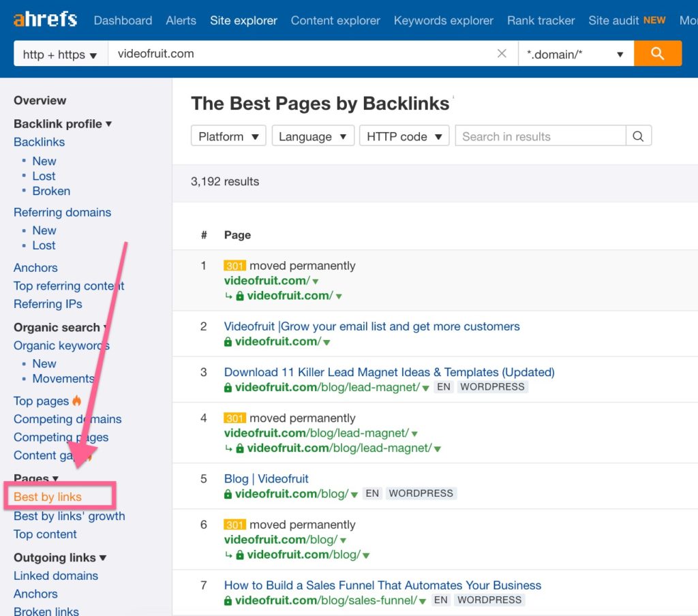The image size is (698, 616).
Task: Open Top content
Action: (x=45, y=534)
